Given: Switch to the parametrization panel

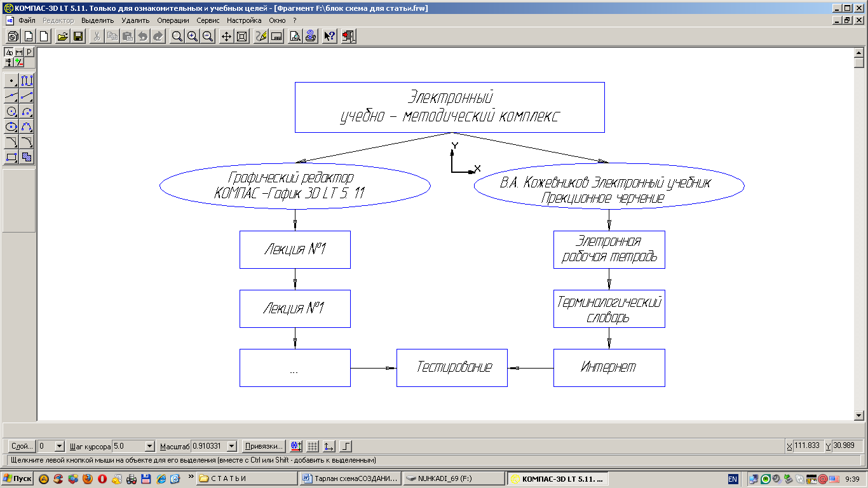Looking at the screenshot, I should pyautogui.click(x=9, y=62).
